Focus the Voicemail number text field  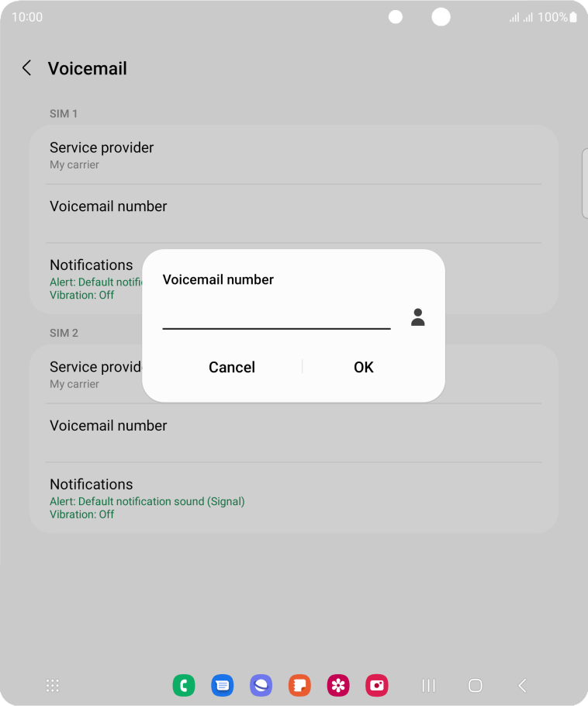point(276,316)
